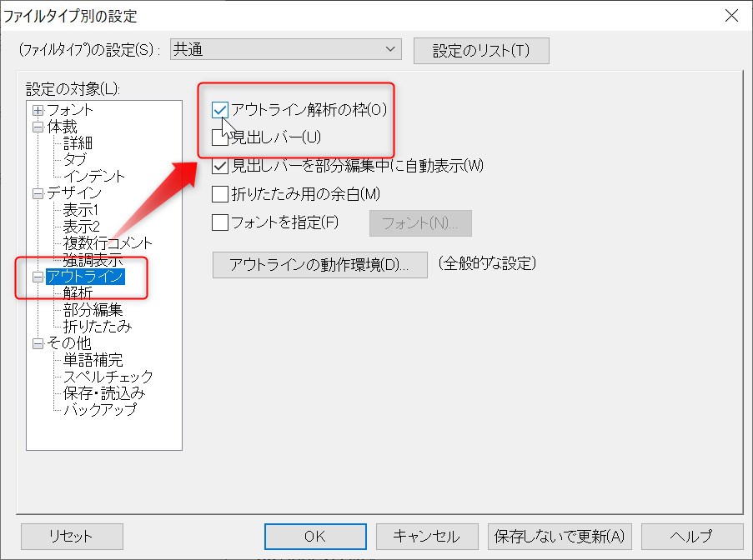
Task: Open the ヘルプ button
Action: (x=692, y=537)
